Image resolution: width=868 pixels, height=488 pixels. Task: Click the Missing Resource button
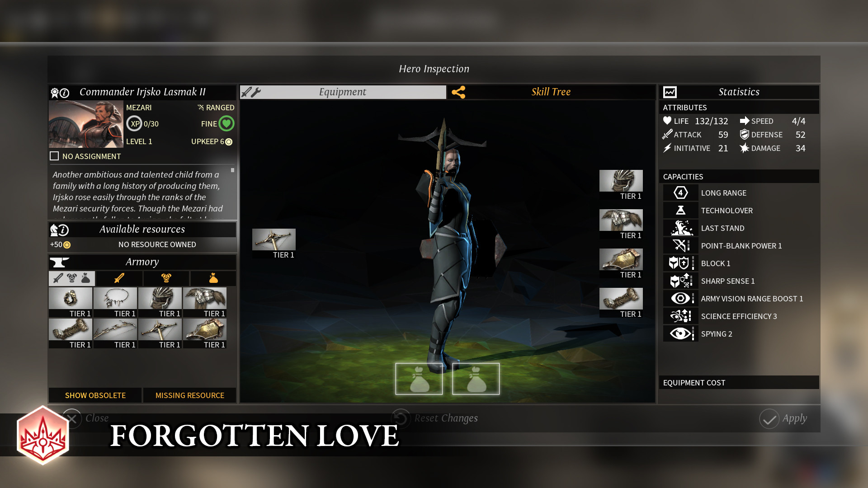pos(189,395)
